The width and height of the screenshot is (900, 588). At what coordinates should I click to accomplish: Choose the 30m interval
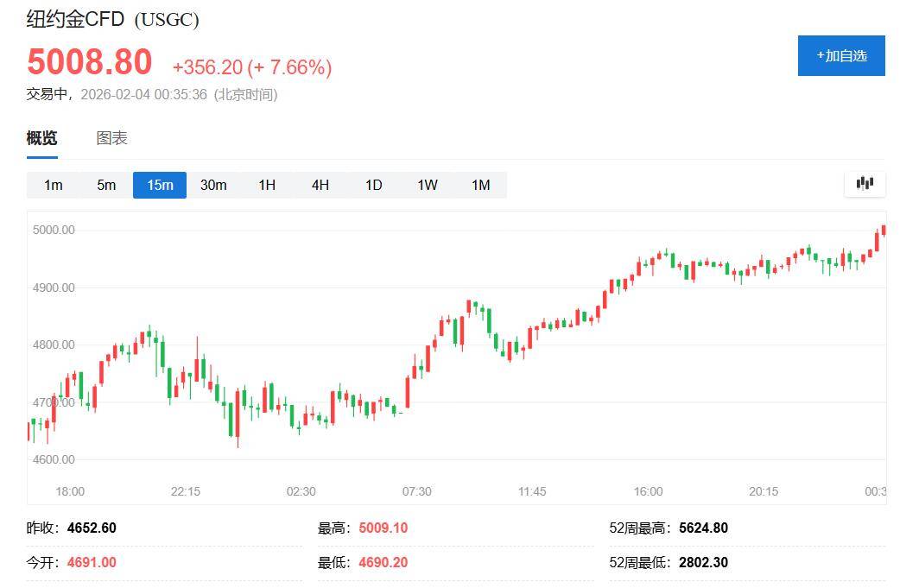213,185
